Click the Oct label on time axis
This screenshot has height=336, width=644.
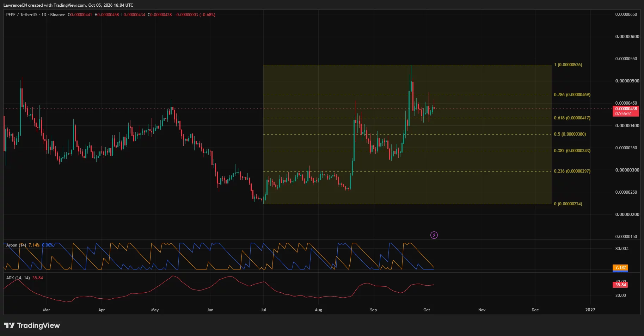pos(427,310)
